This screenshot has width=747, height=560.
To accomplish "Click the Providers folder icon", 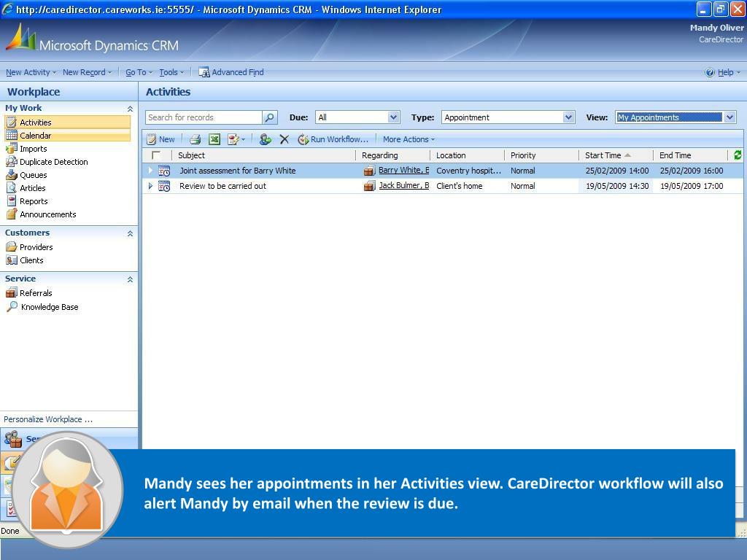I will [12, 247].
